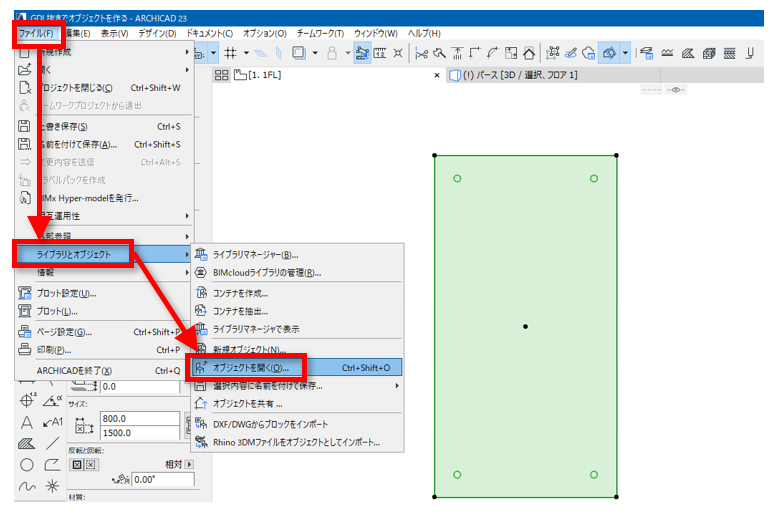Viewport: 772px width, 523px height.
Task: Open the ファイル(F) menu
Action: pos(36,33)
